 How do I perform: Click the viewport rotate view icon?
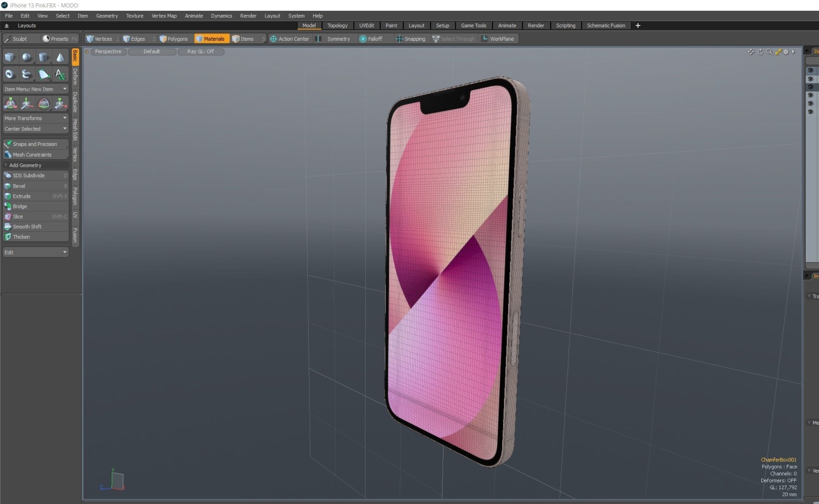point(760,52)
